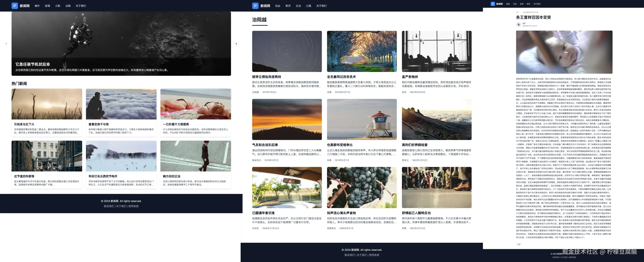Click the previous slide arrow on the carousel
Screen dimensions: 644x262
click(6, 44)
